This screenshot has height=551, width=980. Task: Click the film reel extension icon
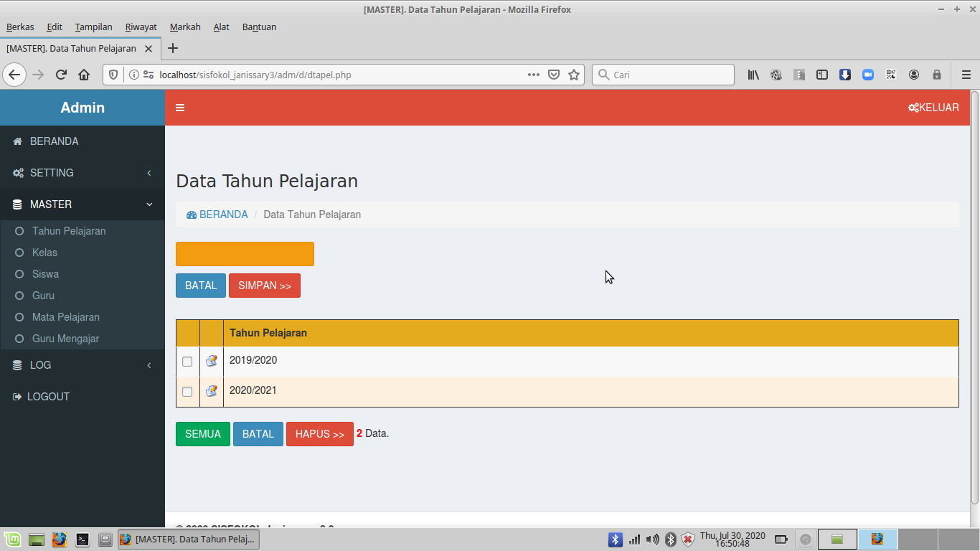point(776,75)
